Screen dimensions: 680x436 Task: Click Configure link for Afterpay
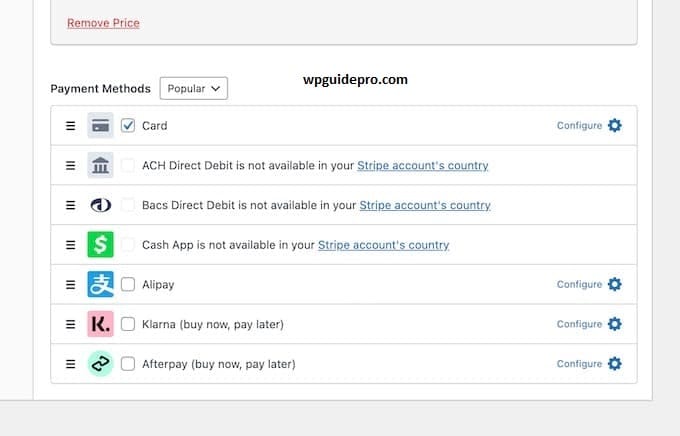[579, 364]
